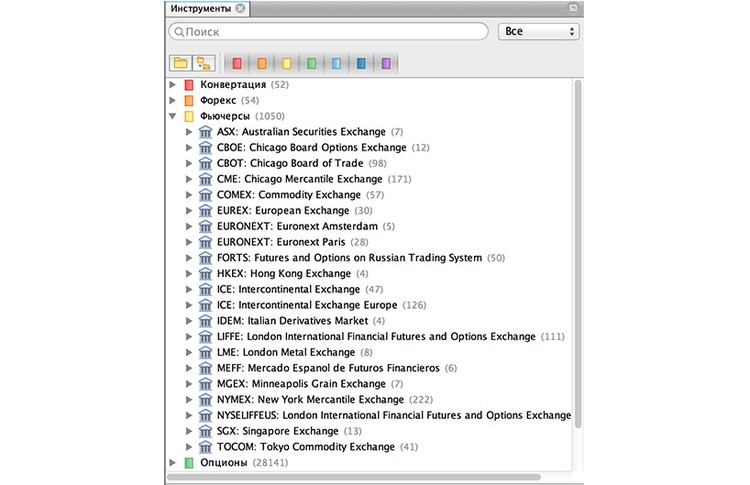Click the exchange icon for ICE Intercontinental Exchange Europe
The width and height of the screenshot is (750, 485).
[205, 305]
